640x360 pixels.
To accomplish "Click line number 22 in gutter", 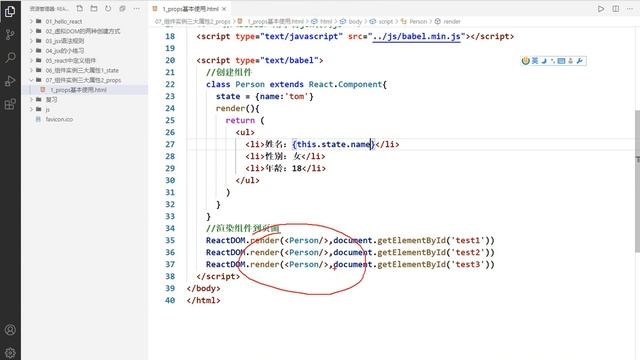I will click(x=170, y=84).
